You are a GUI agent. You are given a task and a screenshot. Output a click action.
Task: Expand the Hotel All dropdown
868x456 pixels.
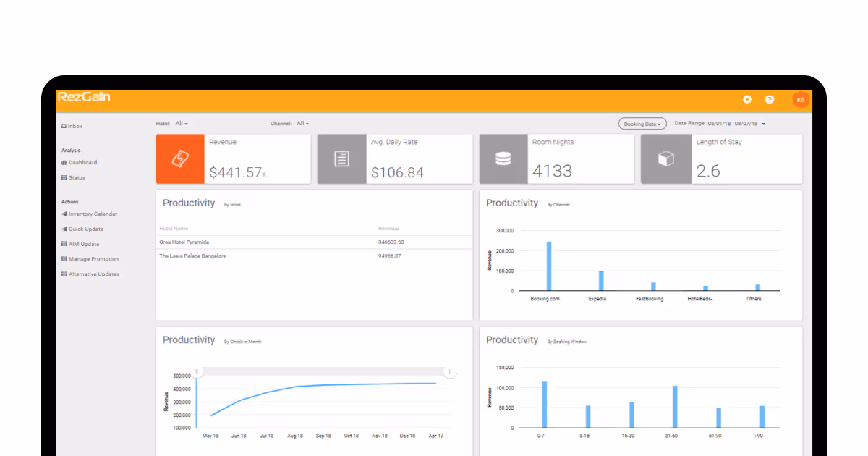(182, 124)
